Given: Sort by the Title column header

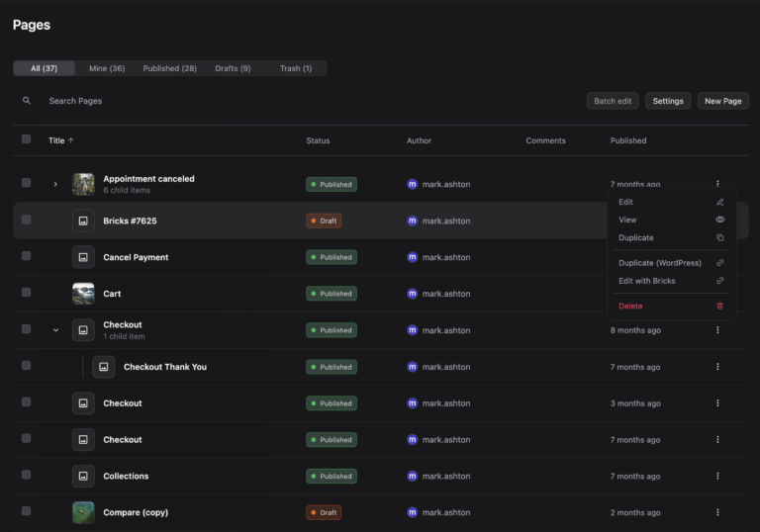Looking at the screenshot, I should [x=60, y=140].
